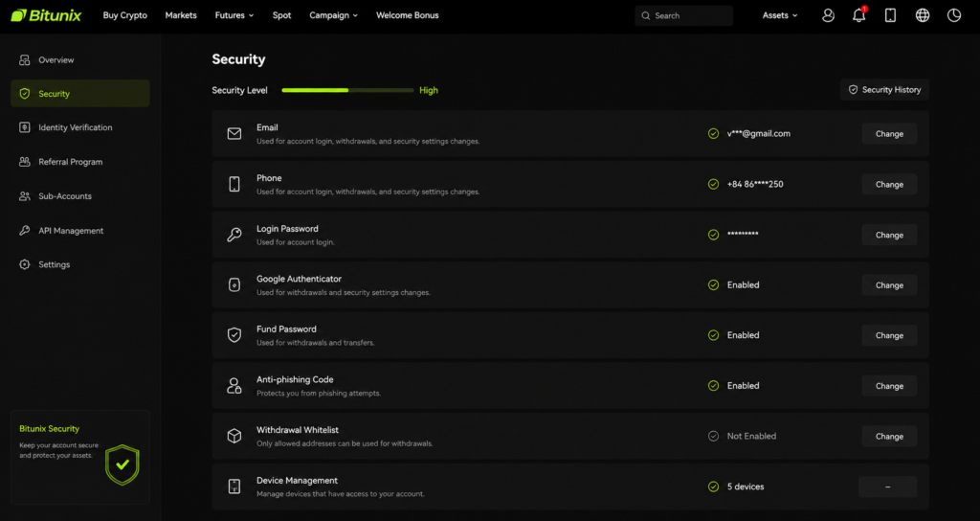Change the Anti-phishing Code

[x=889, y=386]
